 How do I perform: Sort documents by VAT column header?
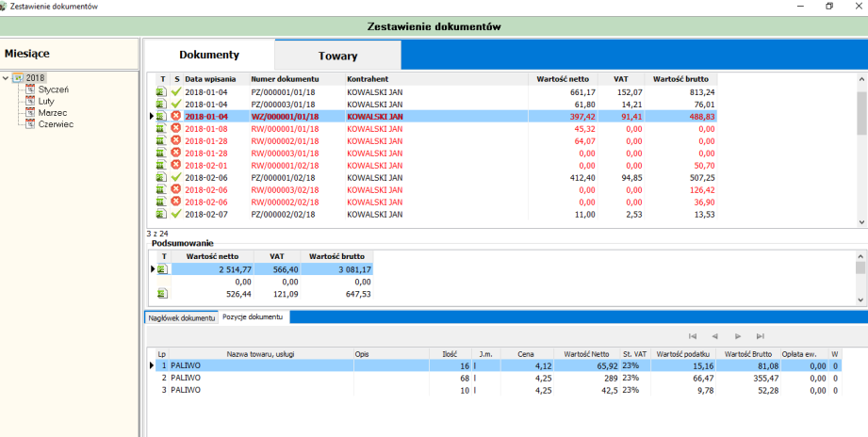coord(622,79)
